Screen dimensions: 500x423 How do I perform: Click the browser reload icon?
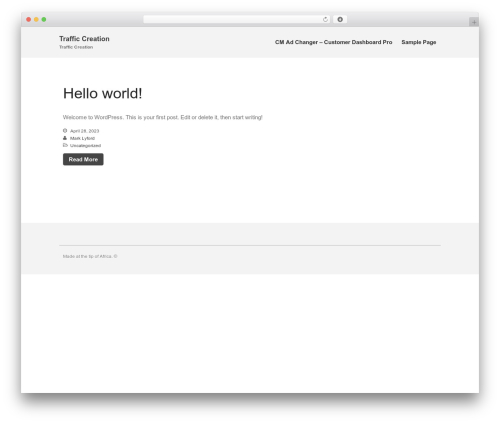[325, 19]
